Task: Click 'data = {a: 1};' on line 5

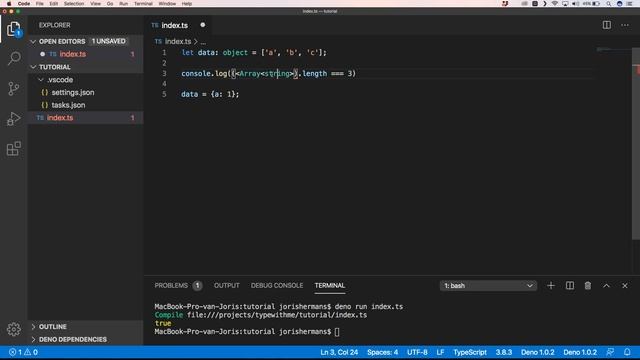Action: (210, 94)
